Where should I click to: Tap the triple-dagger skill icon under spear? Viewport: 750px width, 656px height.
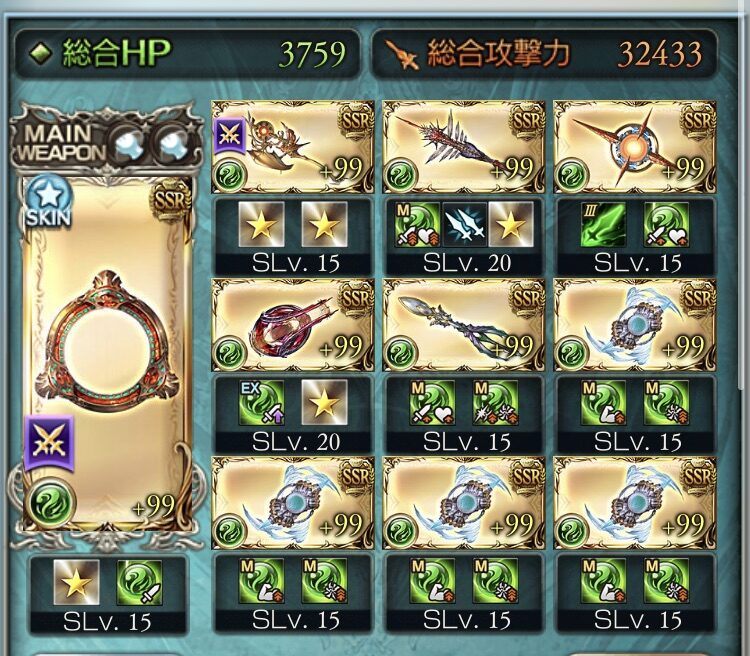pos(464,224)
